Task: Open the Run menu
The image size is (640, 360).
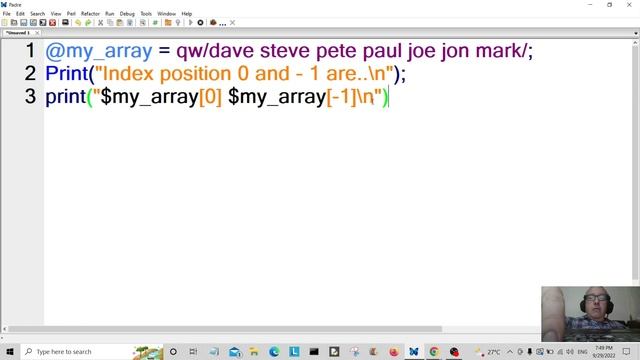Action: click(110, 13)
